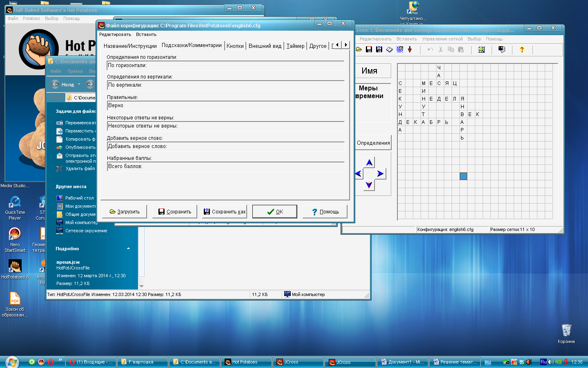The image size is (588, 368).
Task: Click the reading text book icon in JCross
Action: point(390,49)
